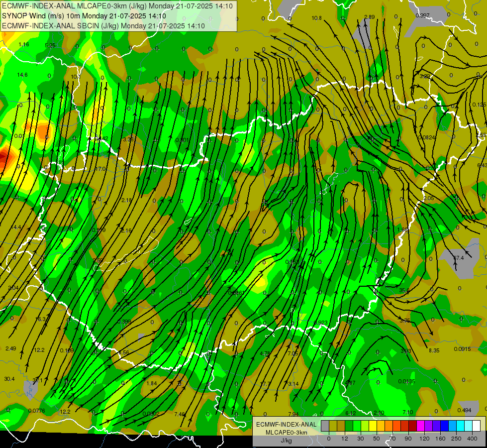This screenshot has height=448, width=487.
Task: Click the 67.4 value on gray patch
Action: click(459, 258)
